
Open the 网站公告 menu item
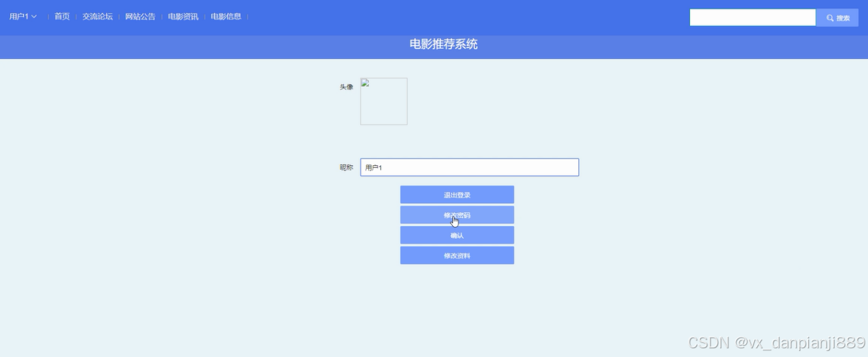[141, 17]
